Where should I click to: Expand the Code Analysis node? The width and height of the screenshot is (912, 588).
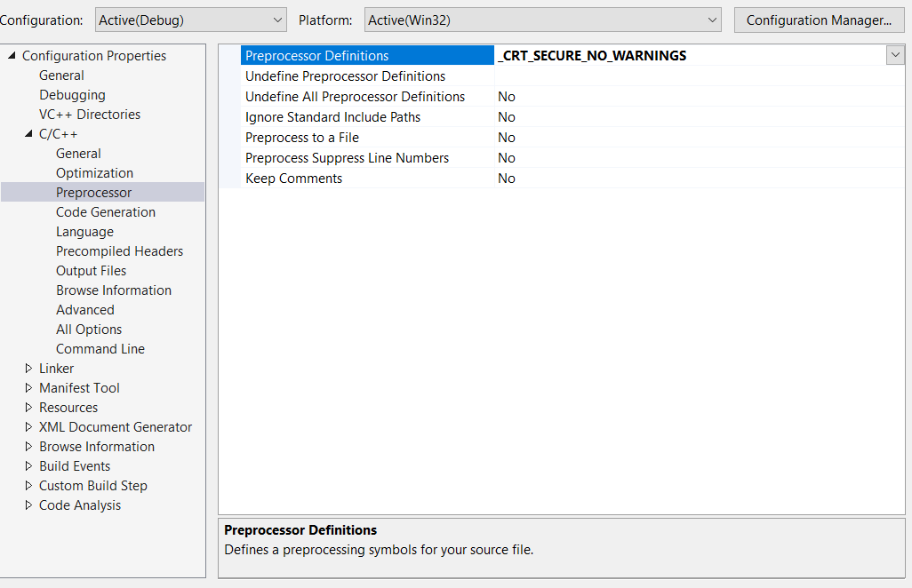point(29,505)
